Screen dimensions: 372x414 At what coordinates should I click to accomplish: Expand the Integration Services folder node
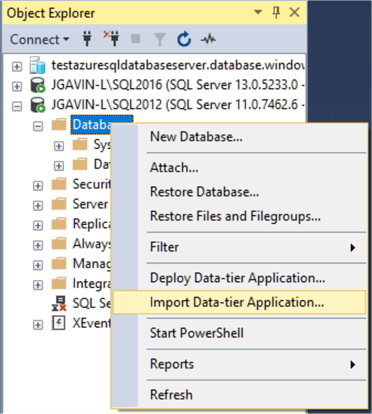tap(38, 285)
